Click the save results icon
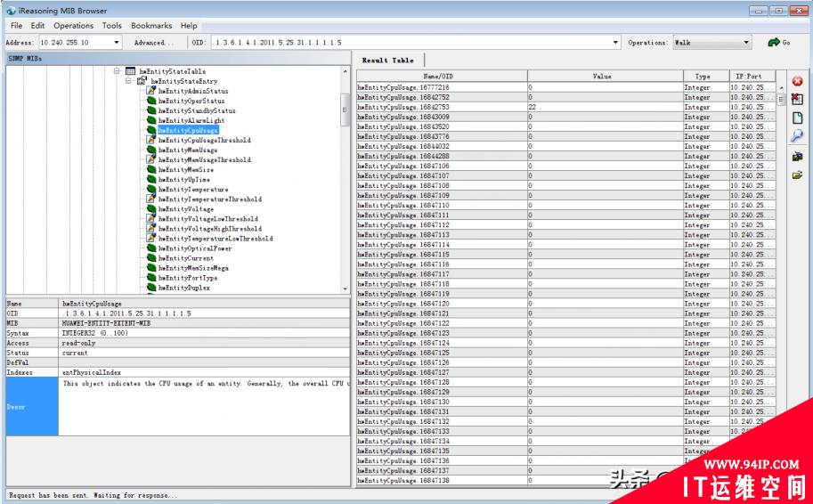The image size is (813, 504). tap(797, 157)
